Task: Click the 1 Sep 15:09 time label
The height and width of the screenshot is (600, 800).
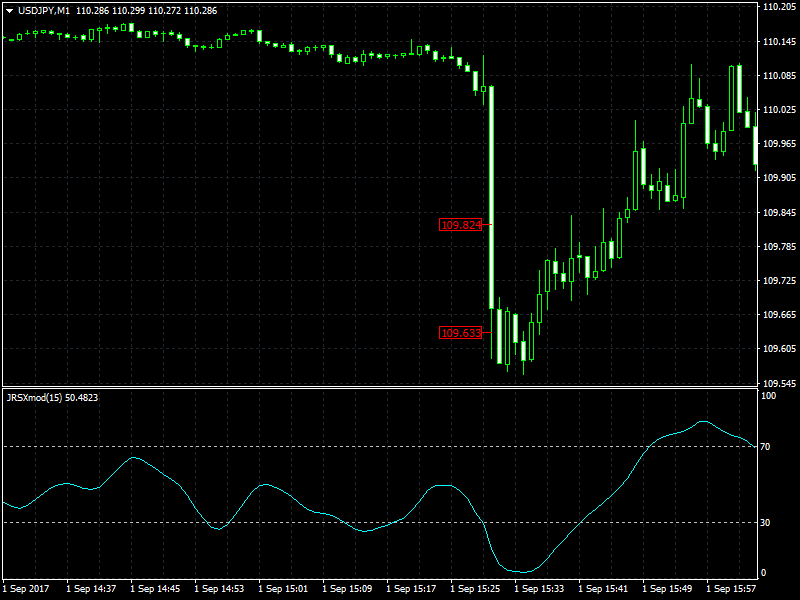Action: pos(347,589)
